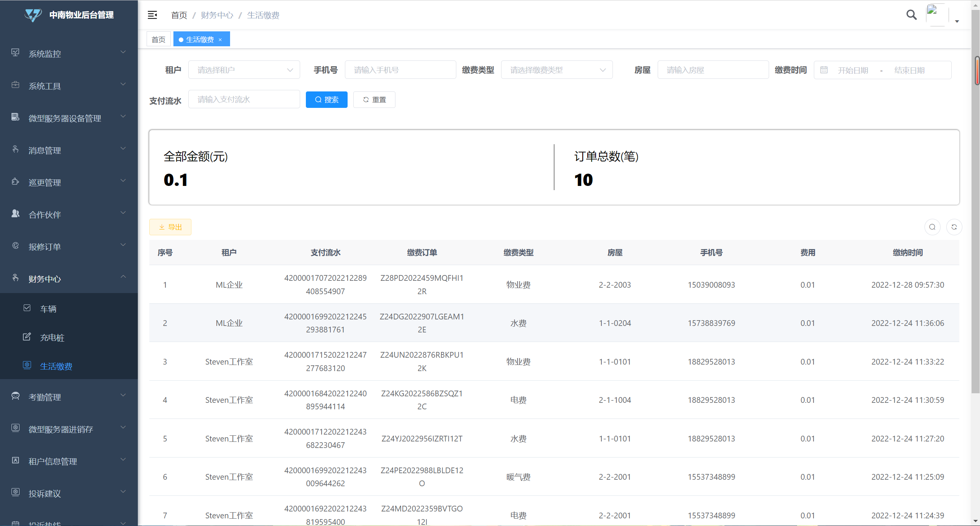
Task: Toggle the sidebar collapse hamburger icon
Action: [x=152, y=15]
